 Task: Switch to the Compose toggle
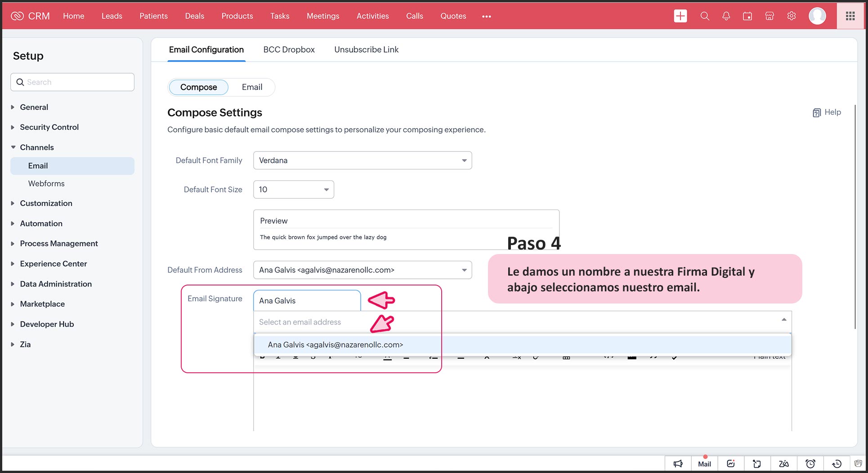coord(198,87)
